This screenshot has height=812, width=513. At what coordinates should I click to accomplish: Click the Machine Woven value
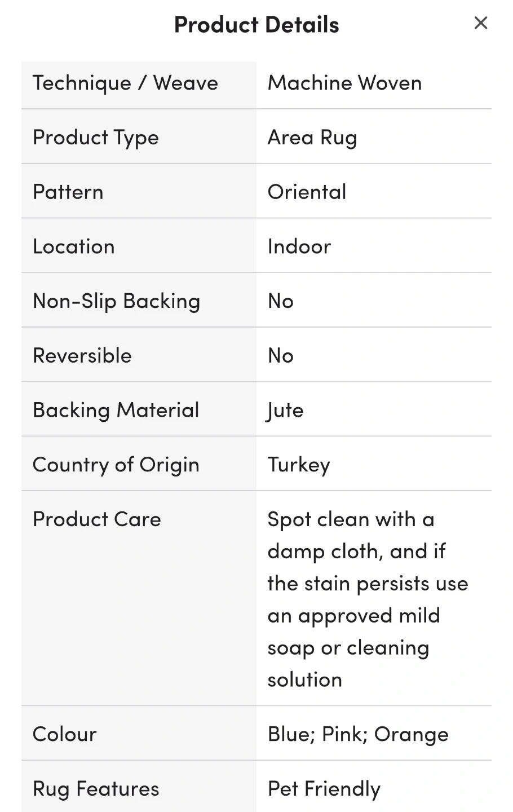pos(344,83)
